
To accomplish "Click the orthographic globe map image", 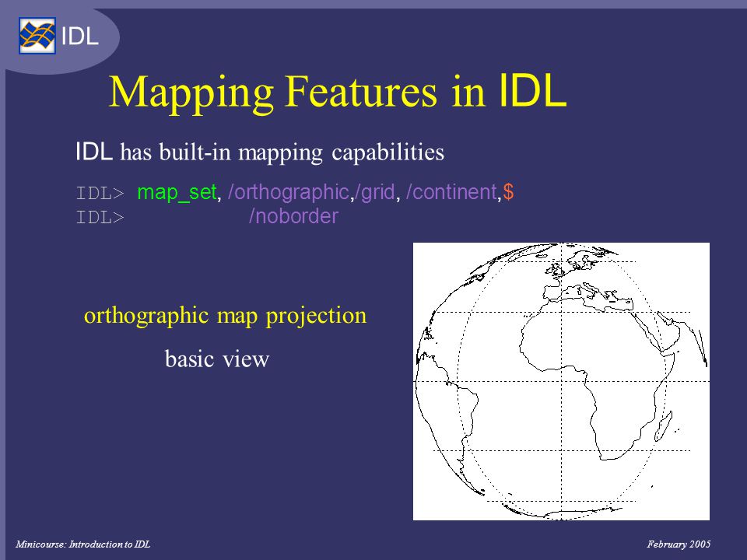I will click(561, 381).
